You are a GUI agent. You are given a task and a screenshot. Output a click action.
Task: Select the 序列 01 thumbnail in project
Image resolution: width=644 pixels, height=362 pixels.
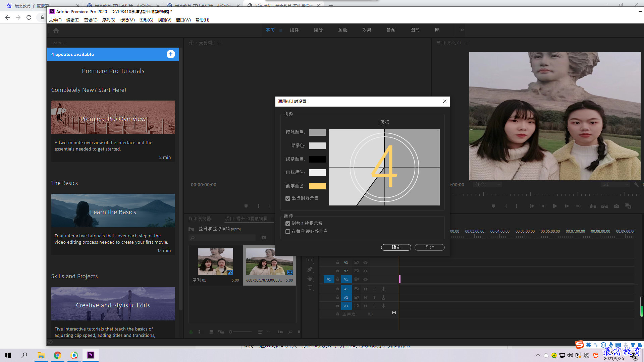click(x=215, y=261)
